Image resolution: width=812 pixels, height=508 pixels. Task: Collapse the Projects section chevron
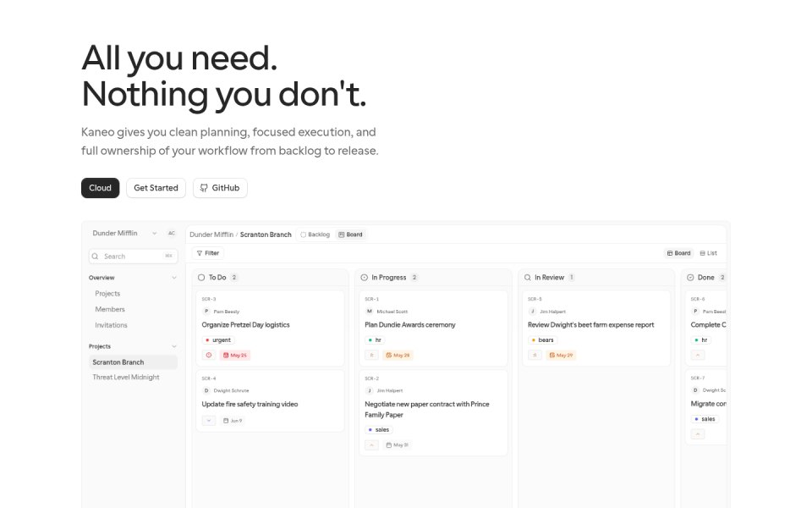pyautogui.click(x=174, y=346)
